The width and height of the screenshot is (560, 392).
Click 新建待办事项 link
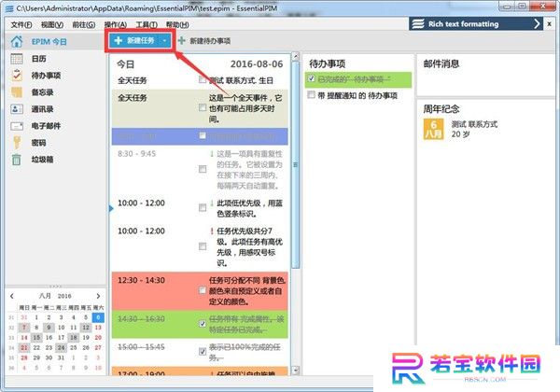coord(210,41)
